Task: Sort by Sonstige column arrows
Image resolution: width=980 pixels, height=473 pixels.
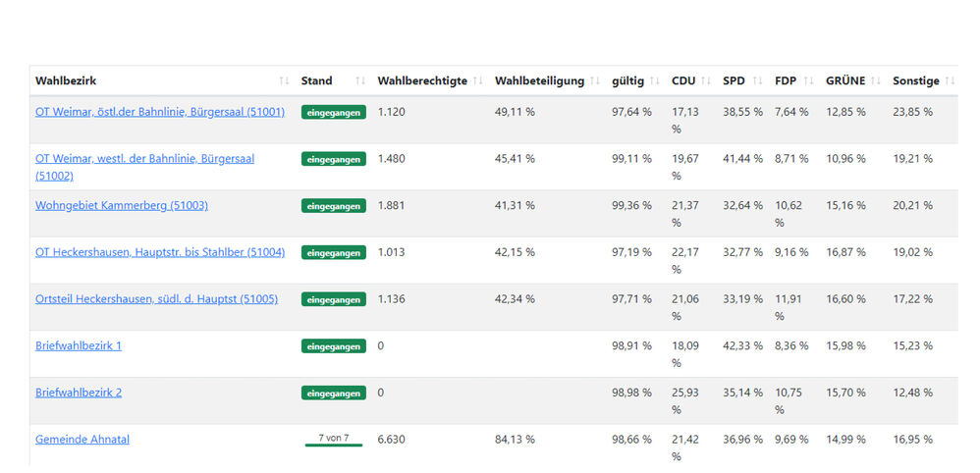Action: click(x=950, y=81)
